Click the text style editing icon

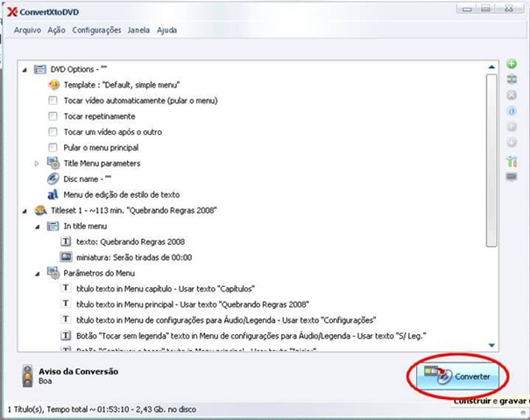[53, 194]
